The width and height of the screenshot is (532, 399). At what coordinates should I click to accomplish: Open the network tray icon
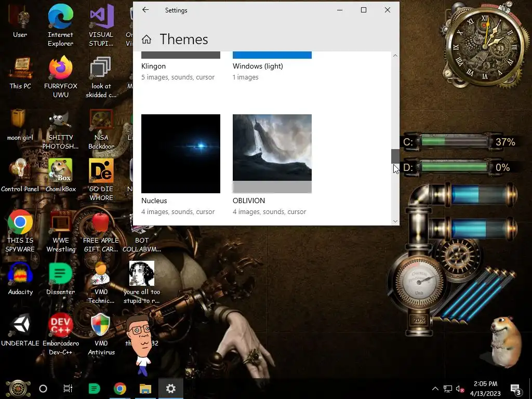(447, 389)
